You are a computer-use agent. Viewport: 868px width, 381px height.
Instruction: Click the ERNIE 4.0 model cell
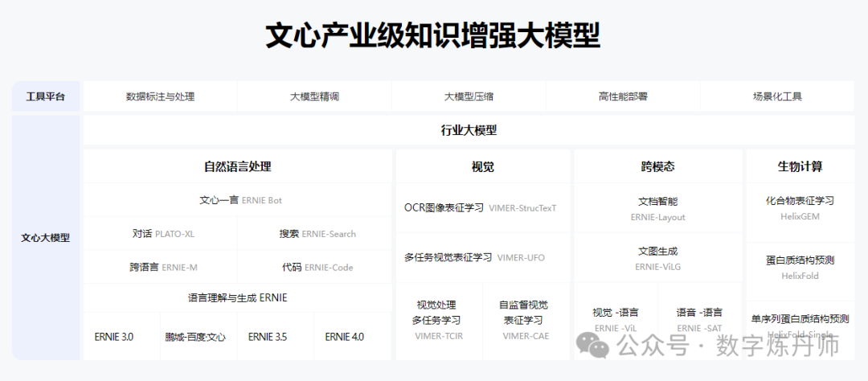pyautogui.click(x=353, y=336)
